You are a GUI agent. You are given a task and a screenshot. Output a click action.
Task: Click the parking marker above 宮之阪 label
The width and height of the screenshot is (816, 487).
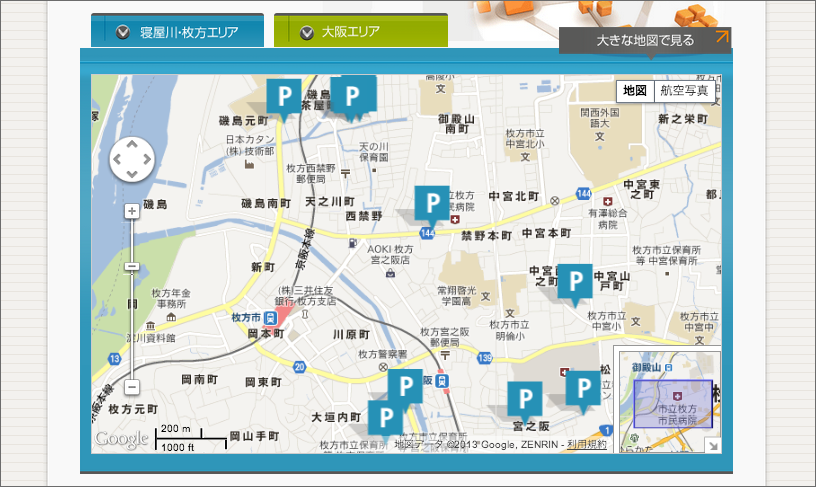[524, 400]
